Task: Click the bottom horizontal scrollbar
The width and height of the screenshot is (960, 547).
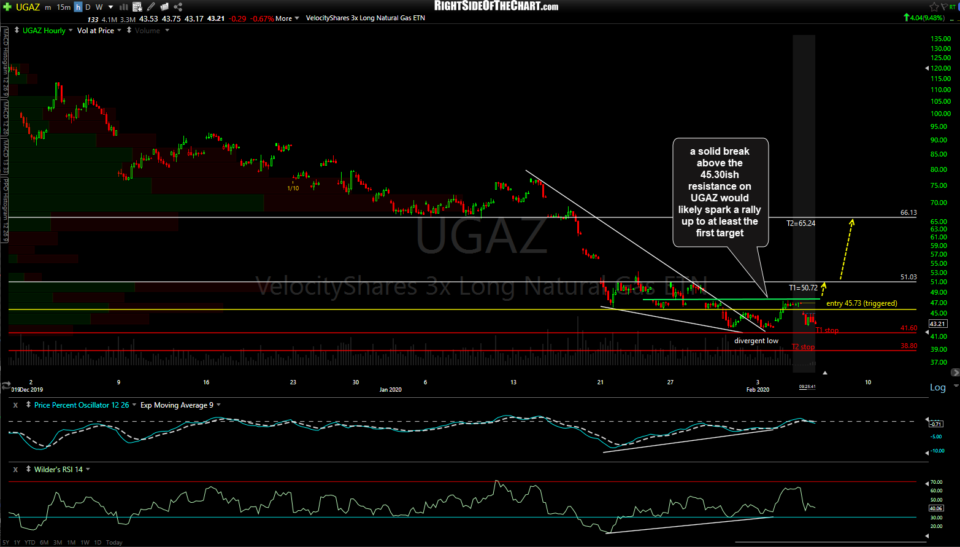Action: [x=831, y=542]
